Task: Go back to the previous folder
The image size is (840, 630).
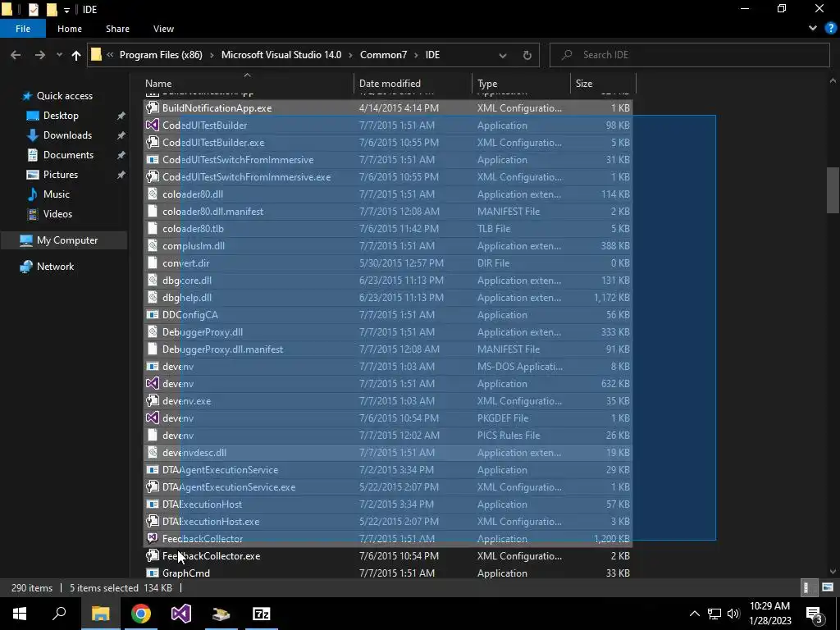Action: click(x=16, y=55)
